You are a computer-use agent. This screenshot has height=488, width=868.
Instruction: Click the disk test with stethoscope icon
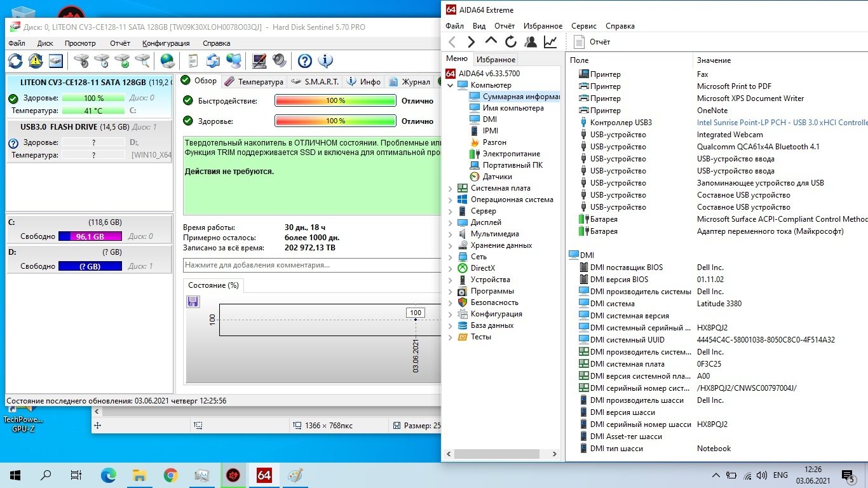(81, 60)
